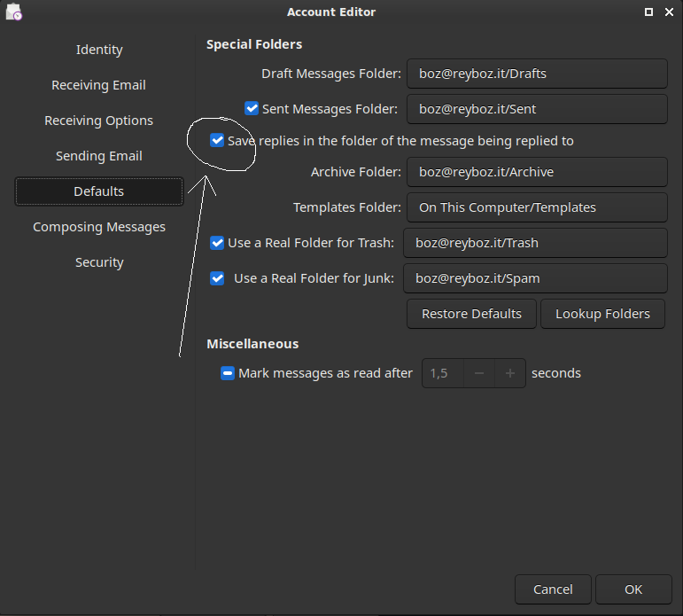Cancel the Account Editor dialog

[x=553, y=589]
